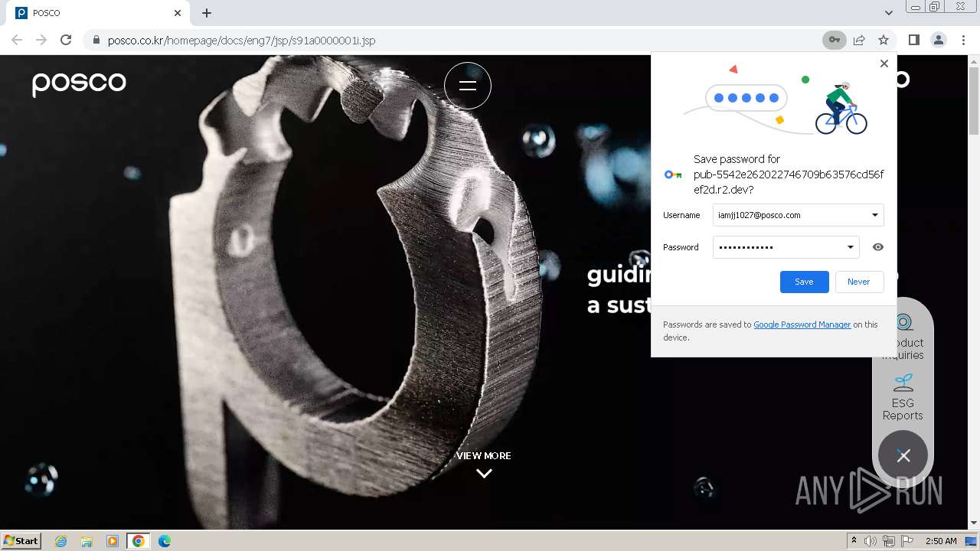The image size is (980, 551).
Task: Click the address bar URL
Action: [241, 40]
